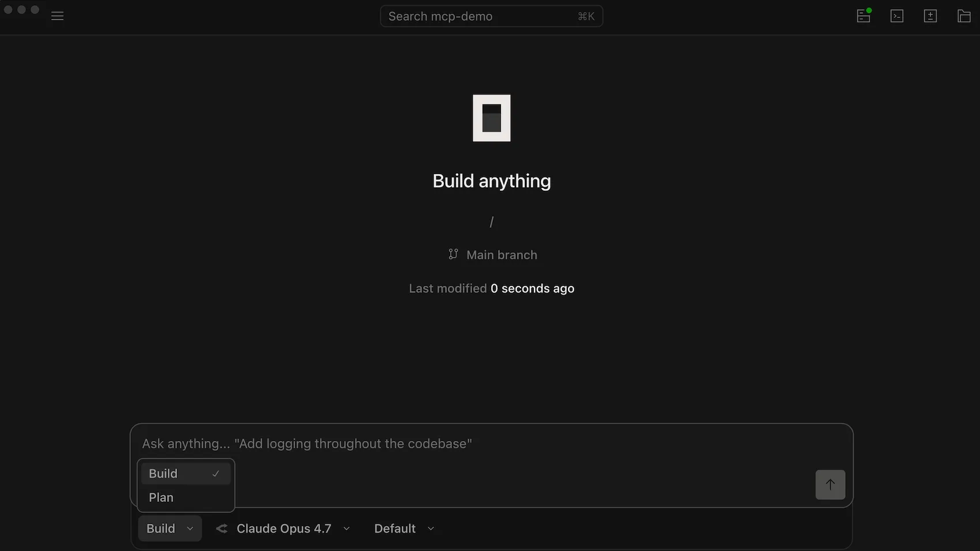Open the Default variant dropdown
The image size is (980, 551).
tap(404, 529)
